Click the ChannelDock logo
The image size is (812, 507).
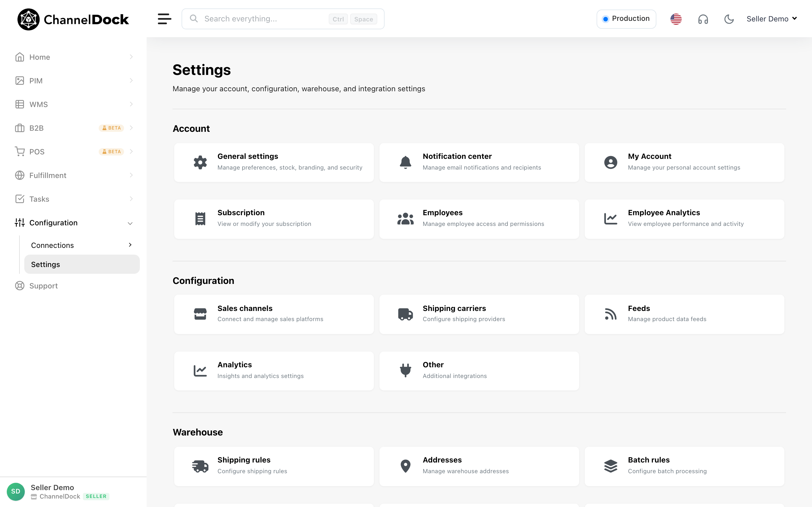point(73,19)
